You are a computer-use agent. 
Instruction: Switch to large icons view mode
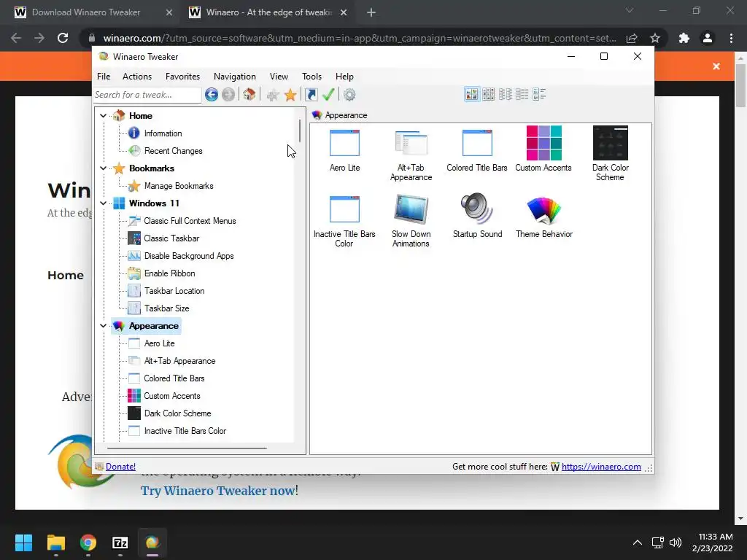click(x=472, y=94)
